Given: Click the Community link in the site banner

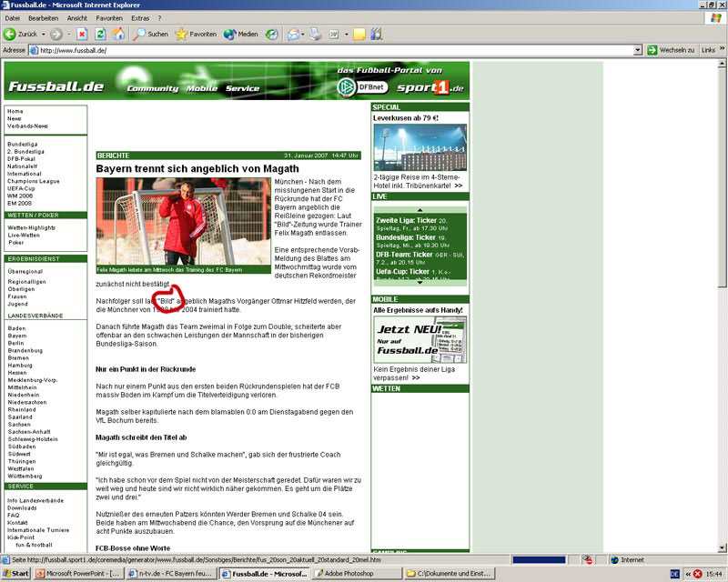Looking at the screenshot, I should 153,88.
